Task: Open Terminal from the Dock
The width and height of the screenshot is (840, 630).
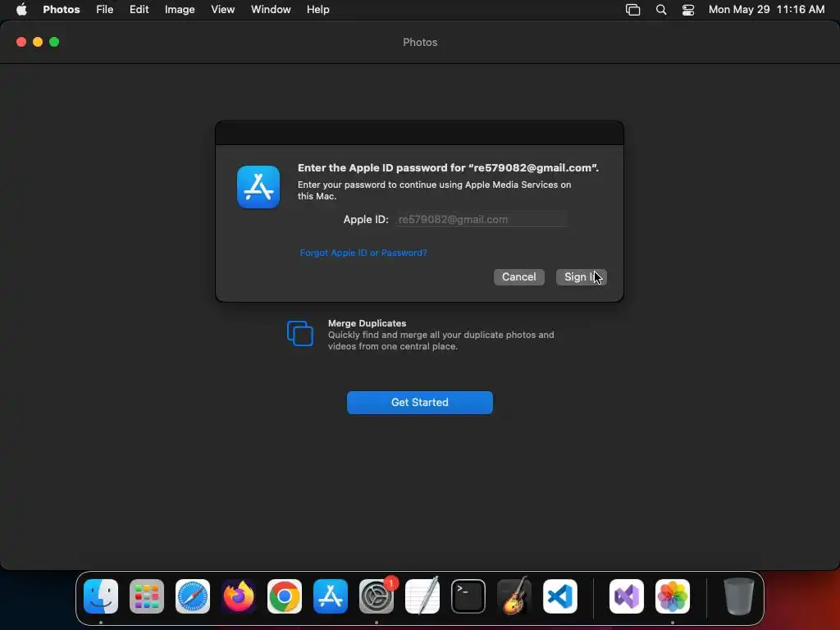Action: point(468,596)
